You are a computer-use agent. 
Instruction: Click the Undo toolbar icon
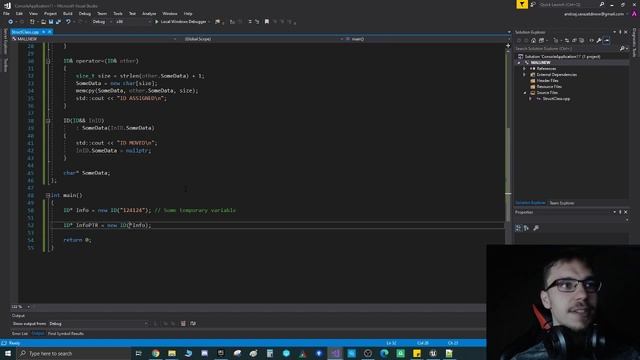click(x=68, y=22)
